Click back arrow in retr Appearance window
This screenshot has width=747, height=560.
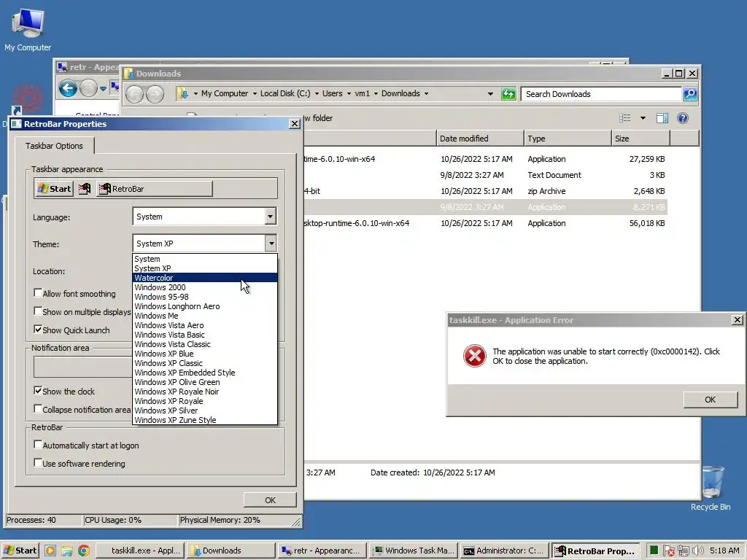[x=68, y=88]
